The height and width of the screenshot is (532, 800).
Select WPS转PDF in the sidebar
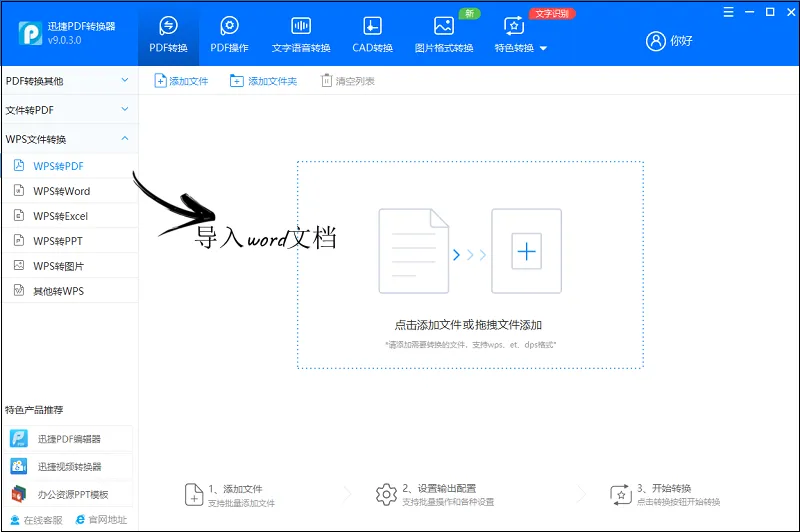[x=69, y=166]
